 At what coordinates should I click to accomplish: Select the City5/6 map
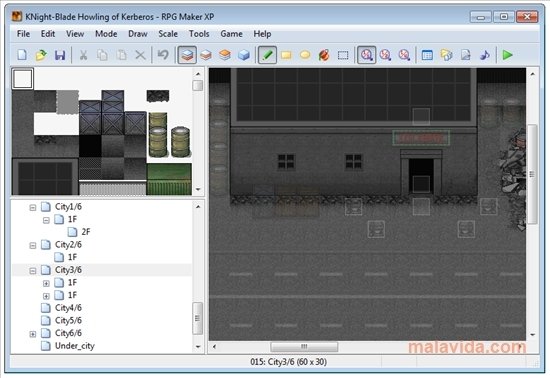68,320
